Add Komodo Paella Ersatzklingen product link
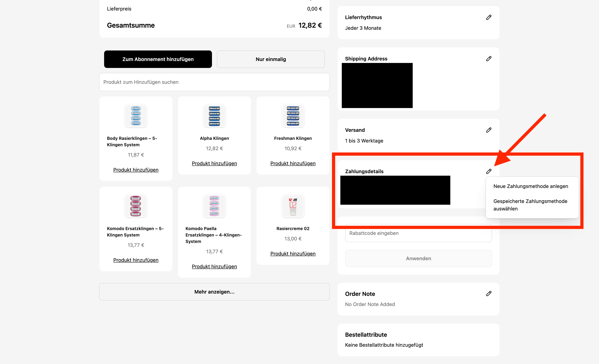The width and height of the screenshot is (599, 364). 214,266
